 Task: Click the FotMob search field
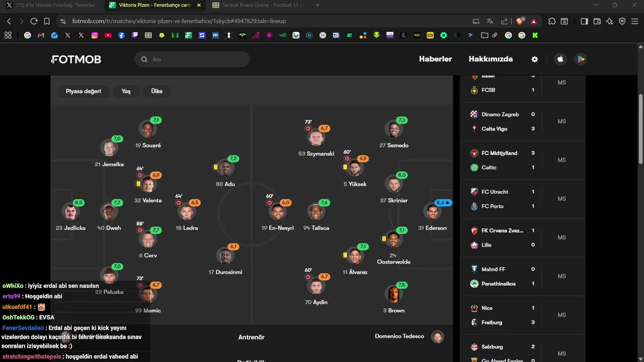192,59
